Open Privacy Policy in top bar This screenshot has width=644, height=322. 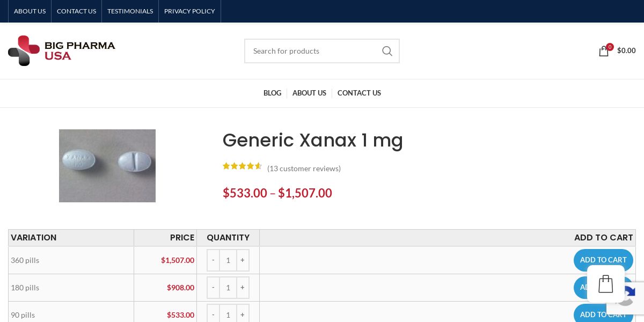click(189, 11)
